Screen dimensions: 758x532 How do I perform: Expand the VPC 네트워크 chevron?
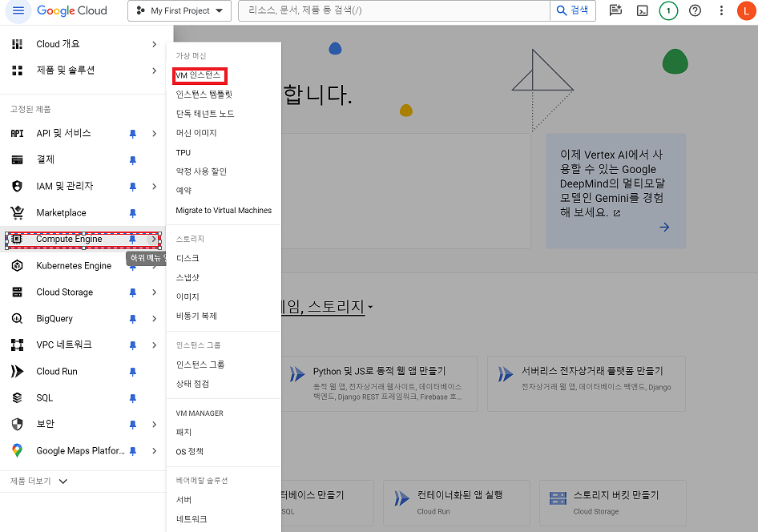pyautogui.click(x=154, y=345)
